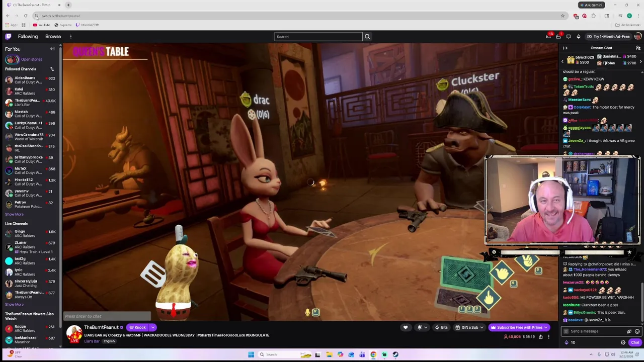Show more followed channels
The image size is (644, 362).
14,214
